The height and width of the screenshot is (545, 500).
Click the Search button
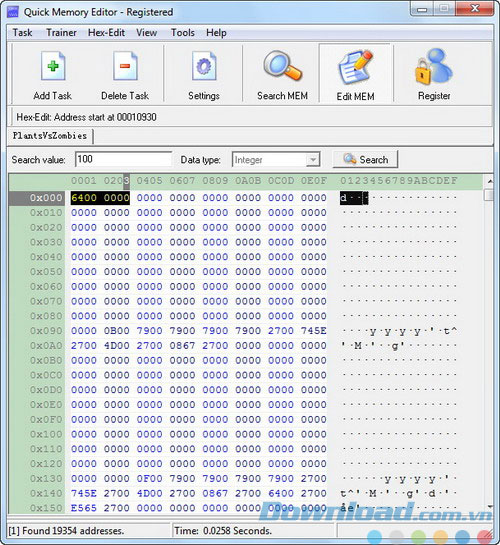pyautogui.click(x=365, y=160)
